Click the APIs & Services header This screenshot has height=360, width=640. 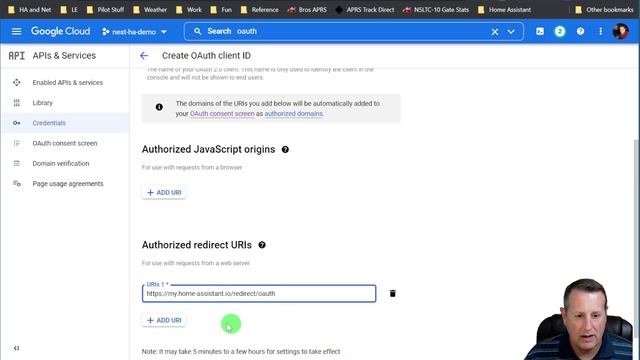[x=64, y=56]
